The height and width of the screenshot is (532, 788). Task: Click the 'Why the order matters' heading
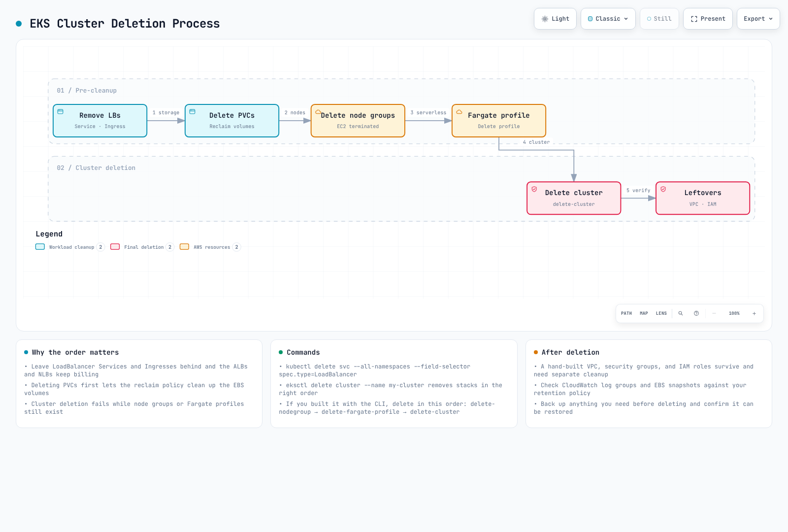pyautogui.click(x=75, y=352)
